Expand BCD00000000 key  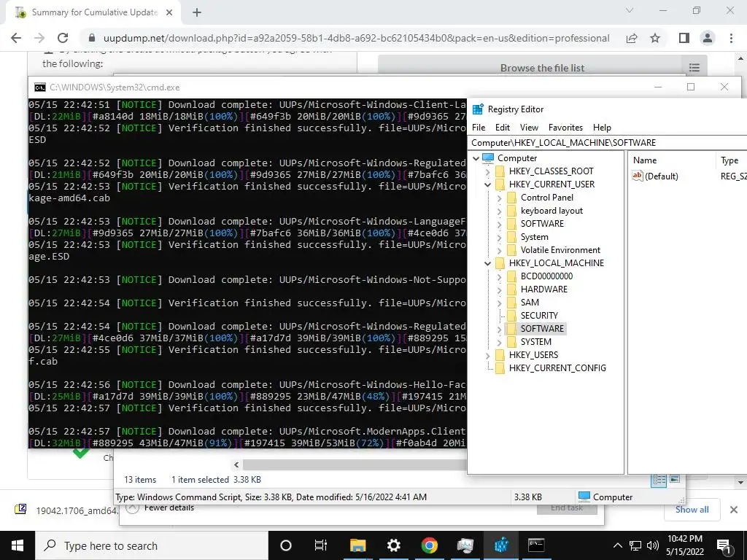pyautogui.click(x=499, y=276)
